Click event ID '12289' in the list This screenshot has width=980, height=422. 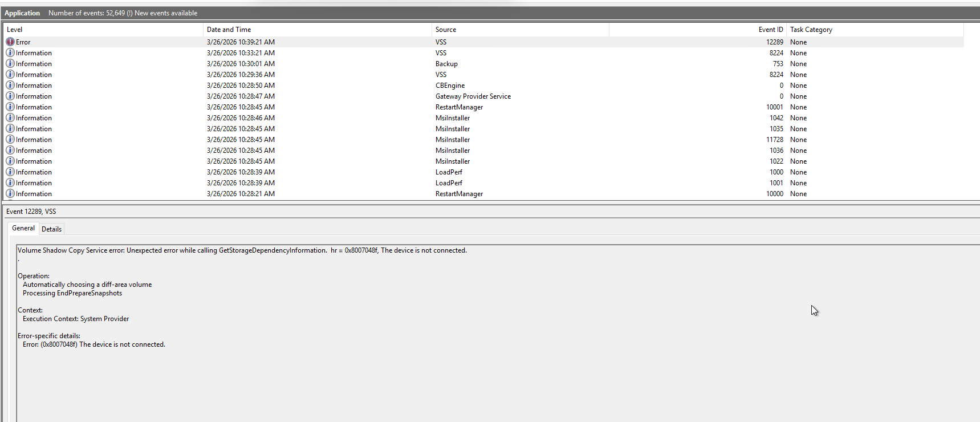tap(775, 42)
